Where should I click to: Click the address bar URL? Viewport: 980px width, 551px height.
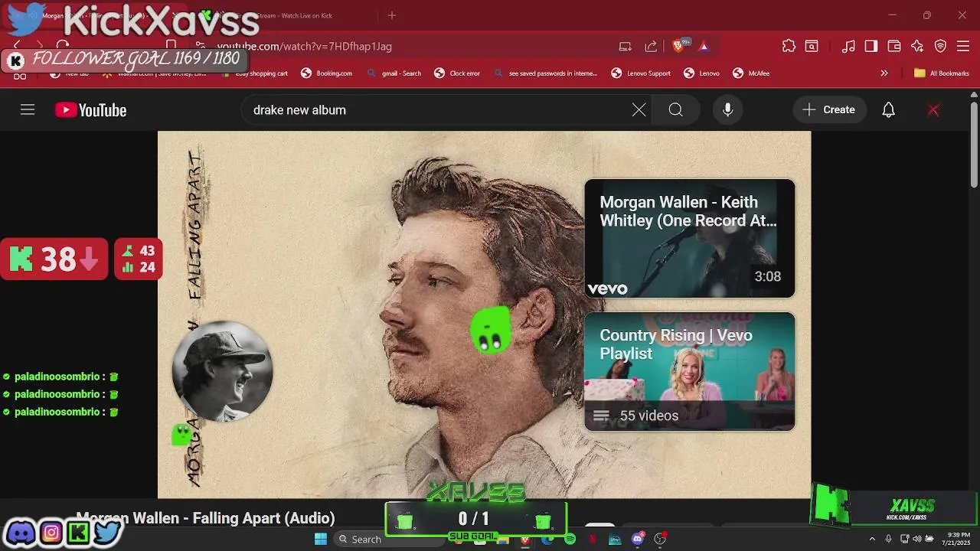[x=304, y=46]
